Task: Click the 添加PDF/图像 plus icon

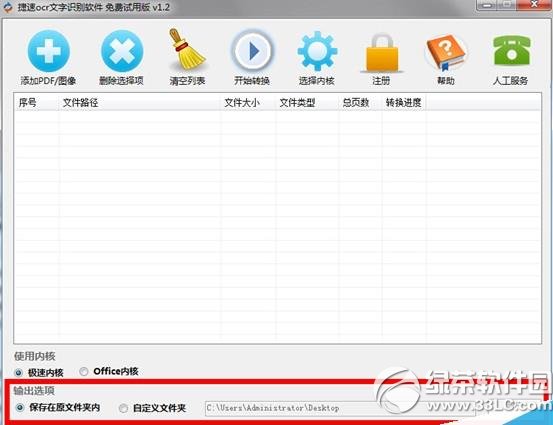Action: coord(49,51)
